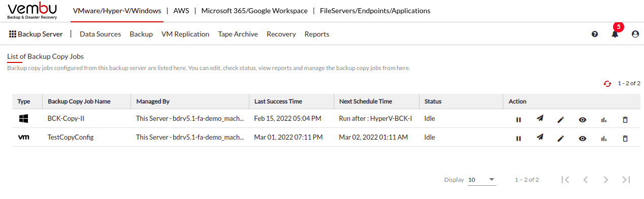Click 'Run after : HyperV-BCK-I' cell
Viewport: 644px width, 199px height.
tap(376, 119)
